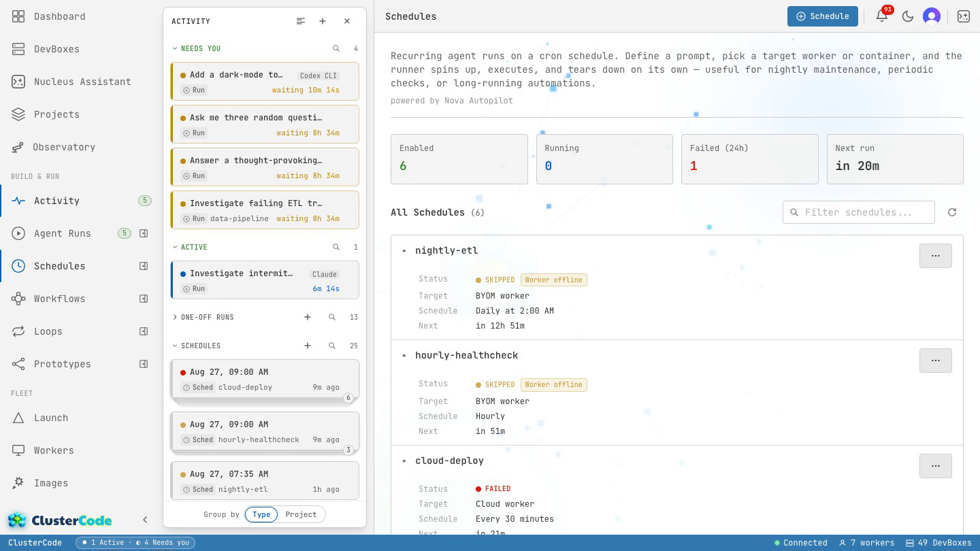The width and height of the screenshot is (980, 551).
Task: Open Loops side panel icon
Action: point(144,331)
